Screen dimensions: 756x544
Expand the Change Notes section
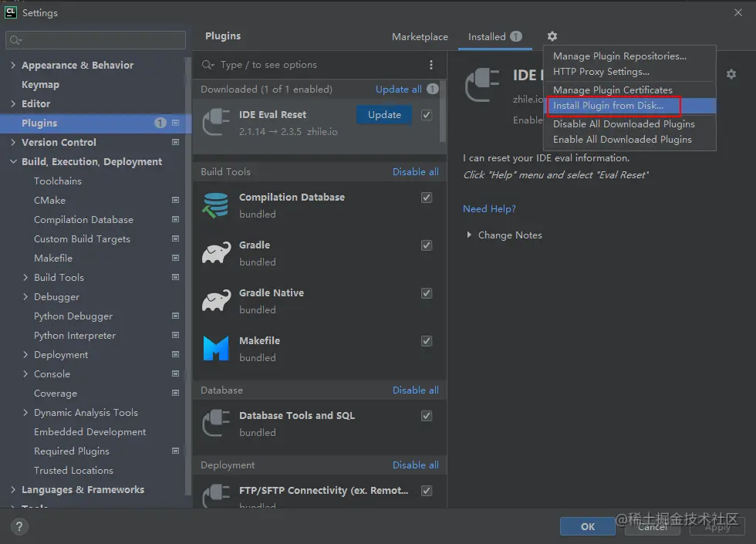(x=469, y=235)
